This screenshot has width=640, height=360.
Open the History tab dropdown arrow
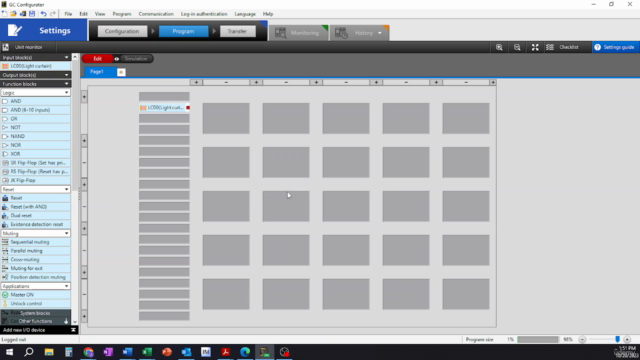tap(380, 33)
